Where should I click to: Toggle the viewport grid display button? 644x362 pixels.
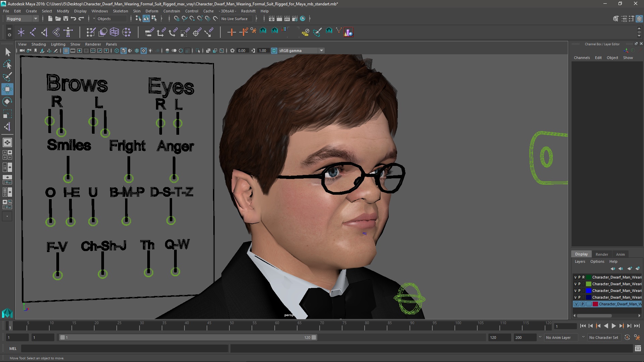pos(66,51)
